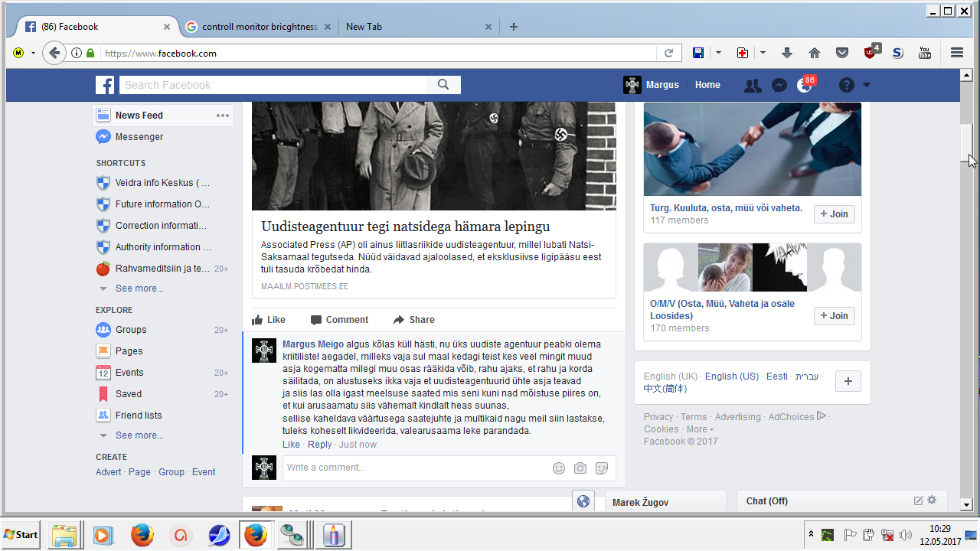Click the browser reload button
This screenshot has width=980, height=551.
point(668,53)
